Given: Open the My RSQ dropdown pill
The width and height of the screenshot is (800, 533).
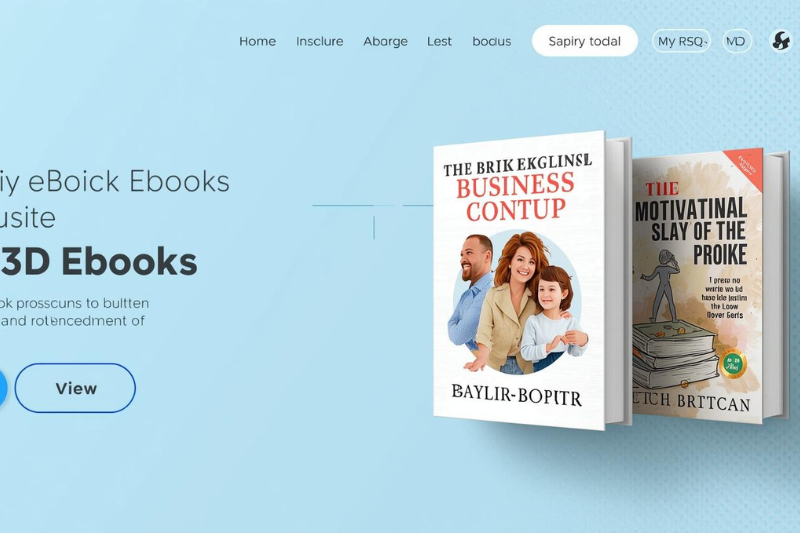Looking at the screenshot, I should tap(681, 41).
